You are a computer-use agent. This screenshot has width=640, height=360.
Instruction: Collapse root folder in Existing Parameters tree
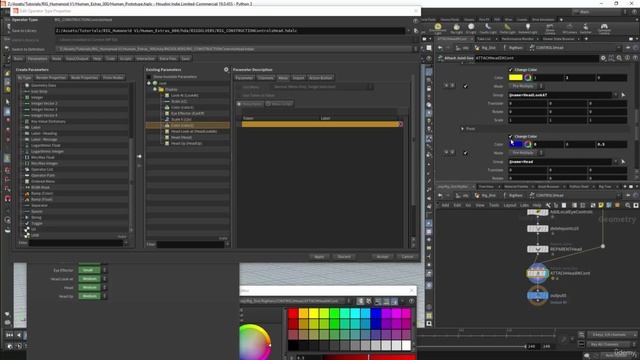coord(149,83)
